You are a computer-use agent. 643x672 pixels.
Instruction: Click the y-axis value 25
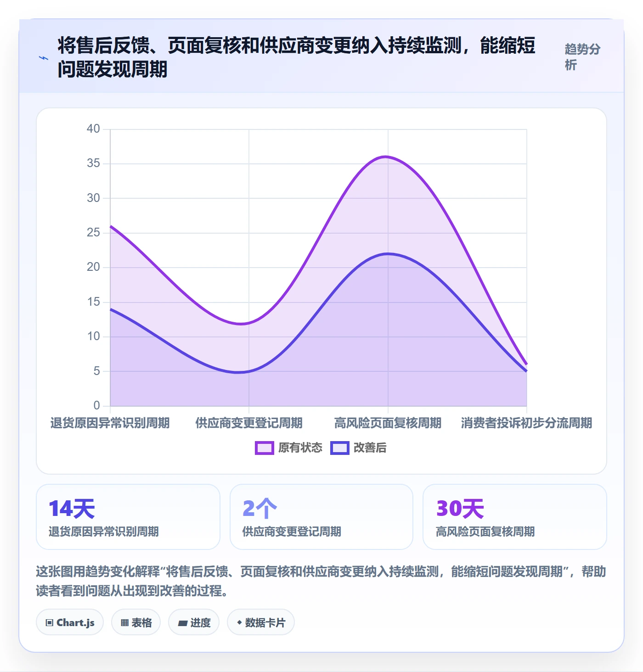[x=93, y=233]
